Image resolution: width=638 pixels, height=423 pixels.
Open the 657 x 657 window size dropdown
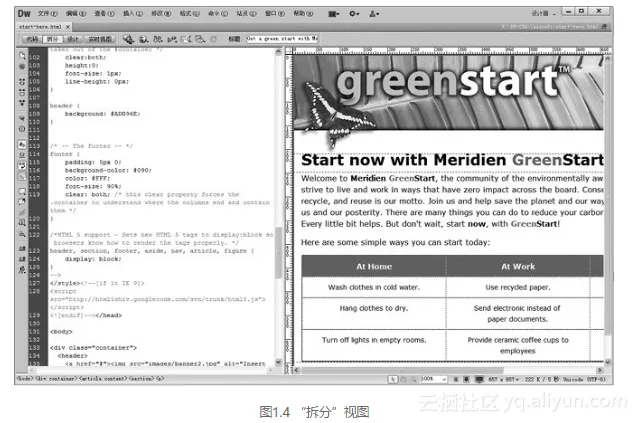pyautogui.click(x=503, y=379)
